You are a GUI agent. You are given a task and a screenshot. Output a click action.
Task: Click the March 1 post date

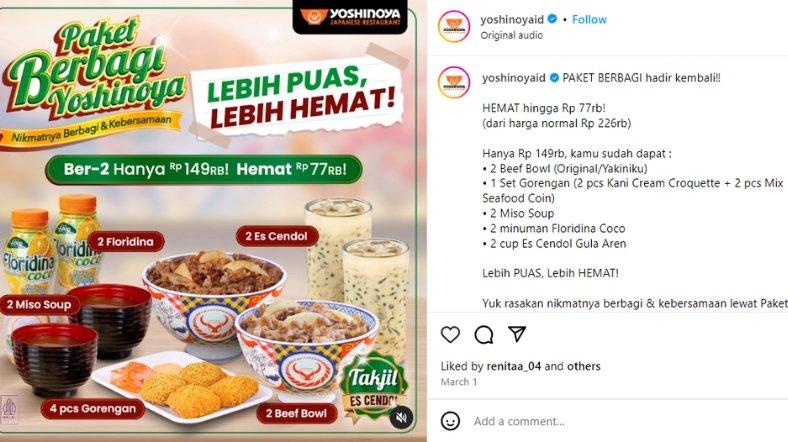[x=459, y=382]
